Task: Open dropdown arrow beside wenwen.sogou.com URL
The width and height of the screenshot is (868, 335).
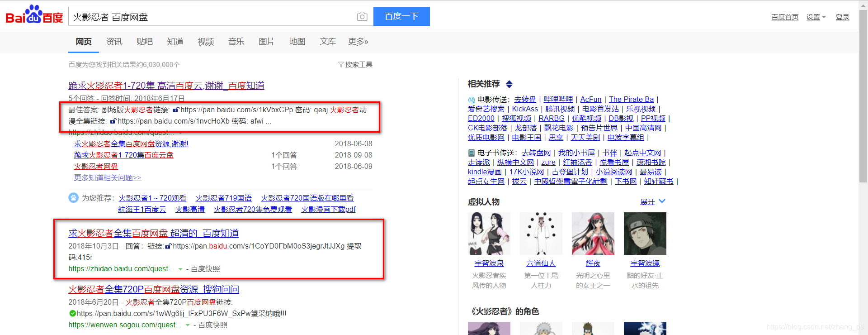Action: pos(188,325)
